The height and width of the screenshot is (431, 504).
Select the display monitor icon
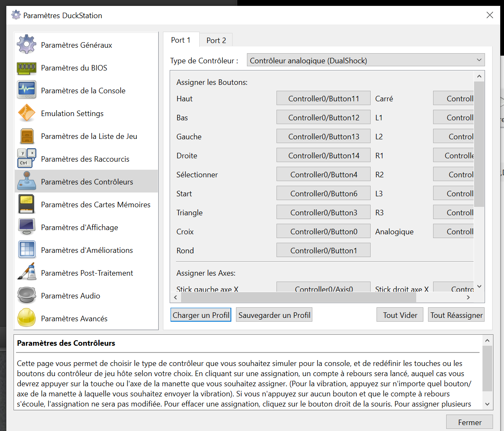coord(27,227)
